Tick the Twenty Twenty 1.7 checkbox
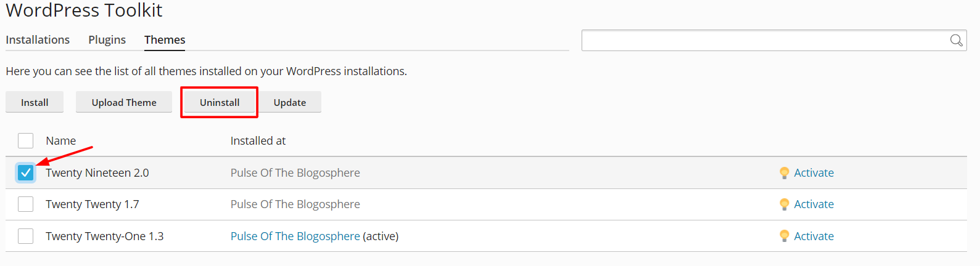This screenshot has height=266, width=980. 25,204
